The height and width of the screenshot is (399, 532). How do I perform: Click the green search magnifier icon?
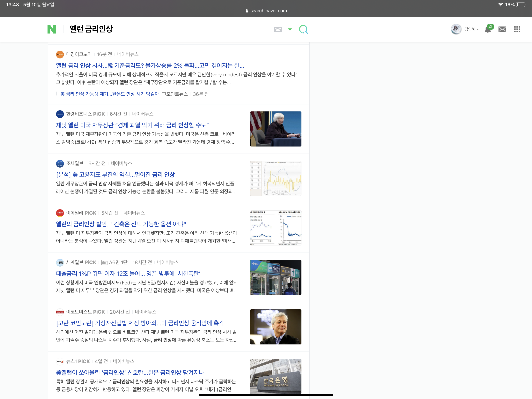point(303,29)
